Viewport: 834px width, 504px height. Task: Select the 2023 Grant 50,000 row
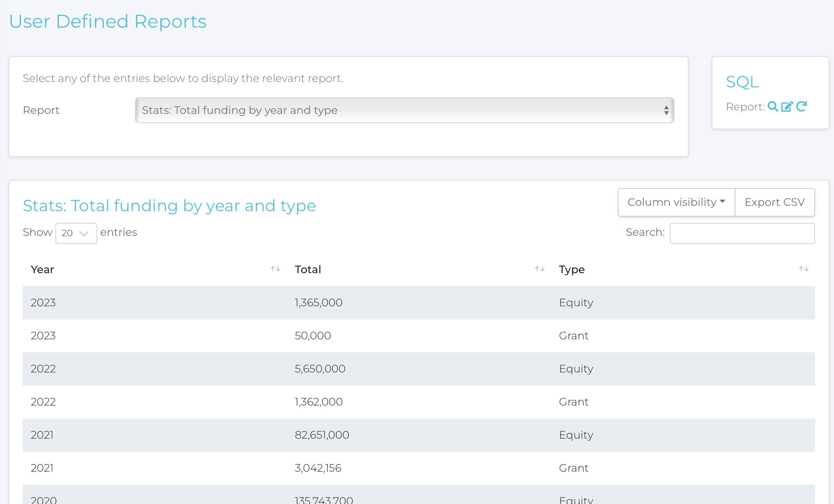tap(419, 336)
